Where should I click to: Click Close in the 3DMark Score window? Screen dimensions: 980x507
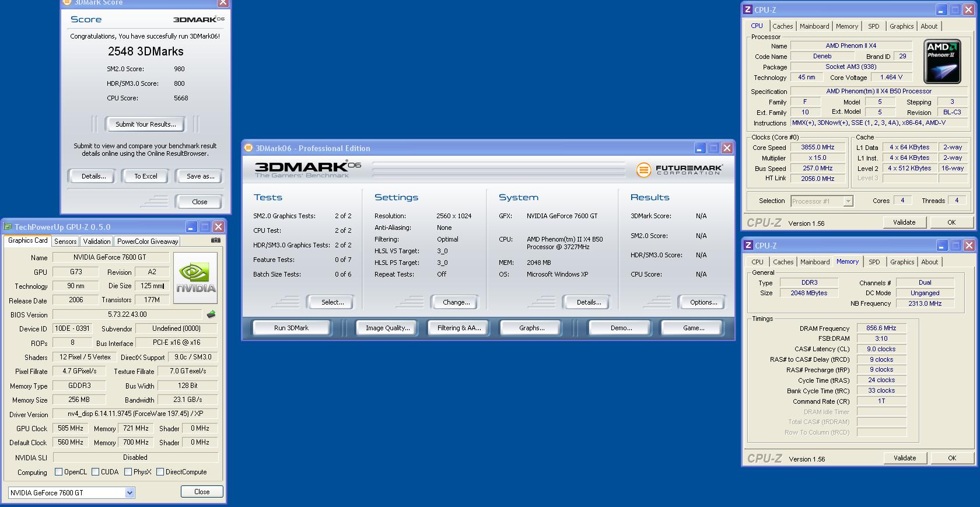point(199,202)
